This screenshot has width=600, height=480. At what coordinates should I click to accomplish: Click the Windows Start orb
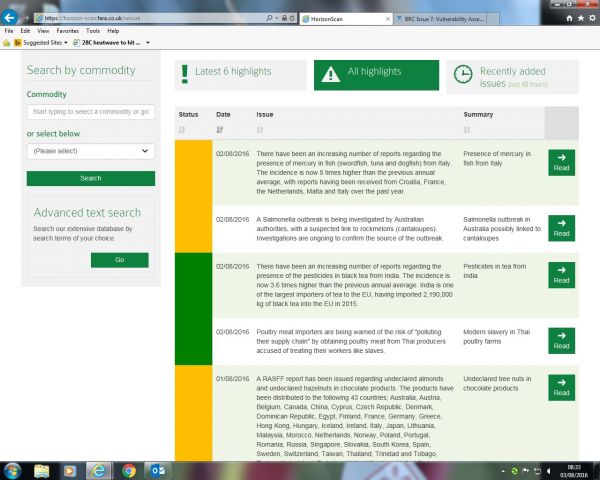pos(13,470)
